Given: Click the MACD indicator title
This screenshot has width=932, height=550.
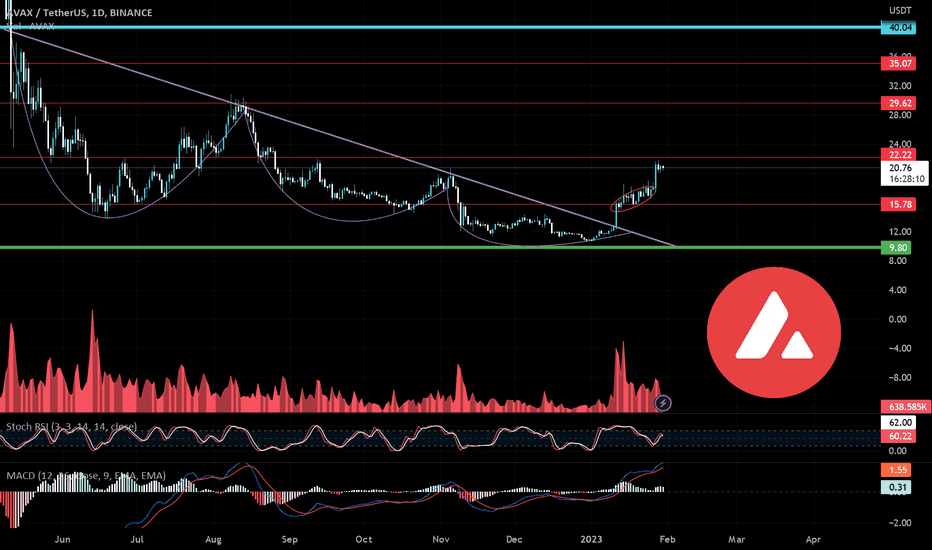Looking at the screenshot, I should click(x=86, y=475).
